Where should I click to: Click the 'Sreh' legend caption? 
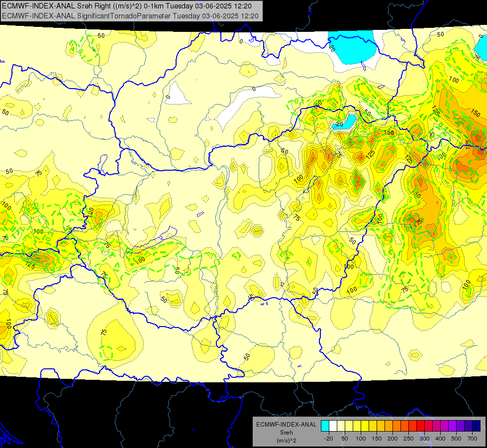287,433
